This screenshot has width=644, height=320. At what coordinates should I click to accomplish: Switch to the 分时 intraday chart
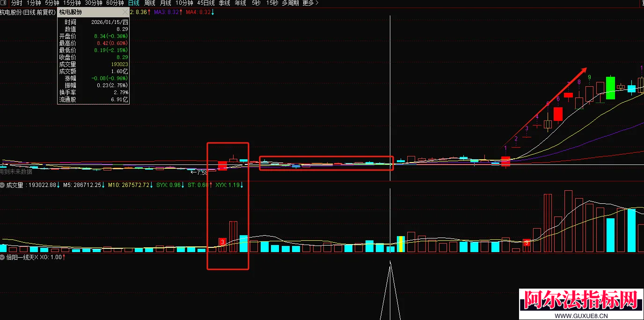click(x=16, y=3)
